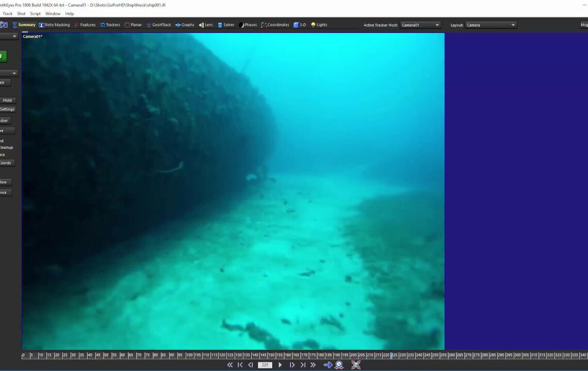This screenshot has width=588, height=371.
Task: Open the Roto Masking room
Action: coord(54,25)
